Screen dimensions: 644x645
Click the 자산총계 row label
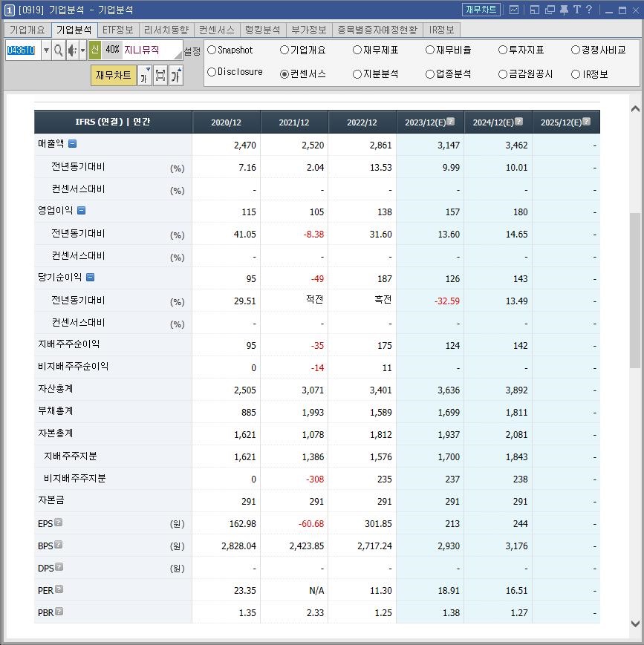(x=55, y=388)
